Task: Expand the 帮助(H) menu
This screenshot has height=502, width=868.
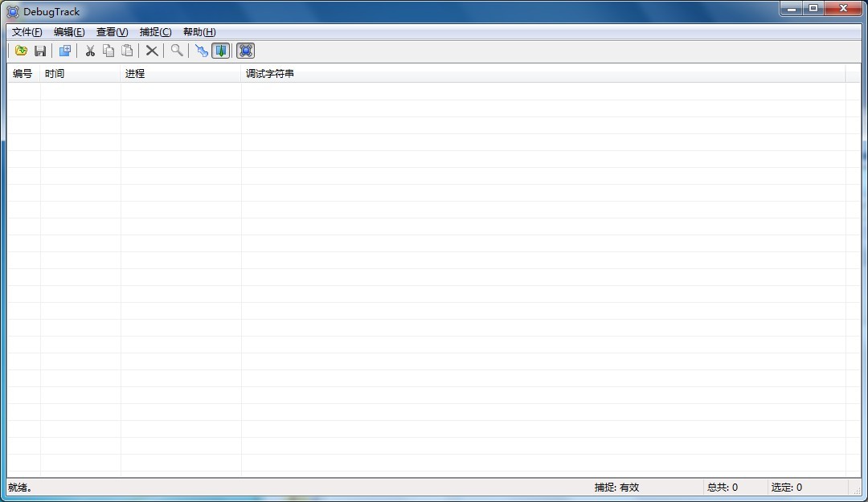Action: (199, 32)
